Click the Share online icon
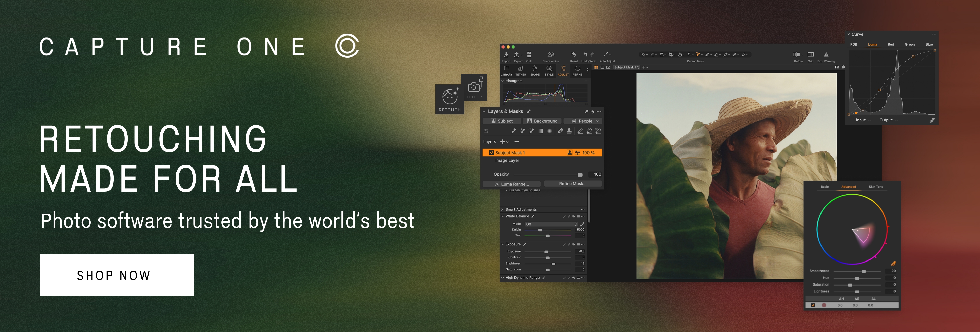980x332 pixels. pos(551,54)
